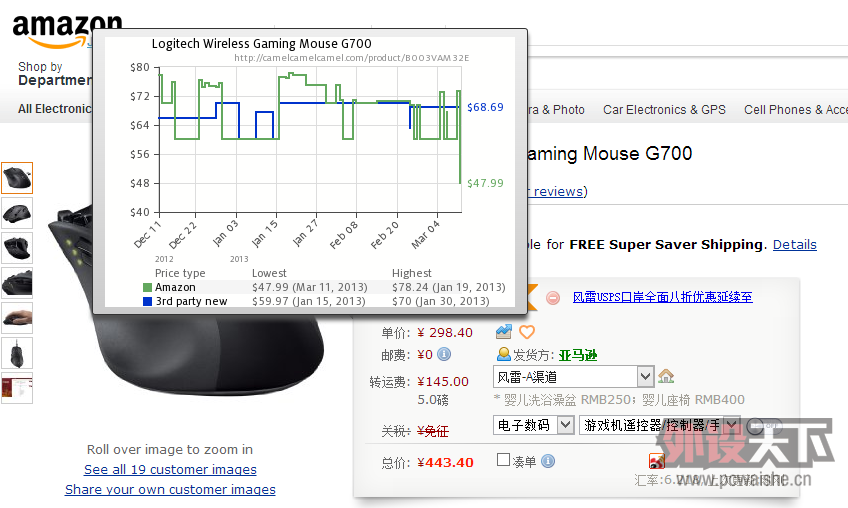The image size is (848, 508).
Task: Click the $47.99 Amazon price label
Action: click(485, 183)
